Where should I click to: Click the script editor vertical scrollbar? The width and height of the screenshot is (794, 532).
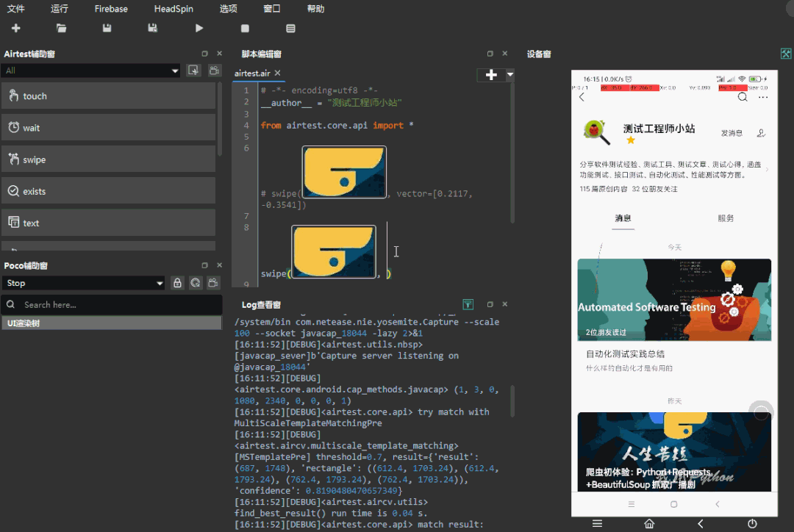[512, 152]
